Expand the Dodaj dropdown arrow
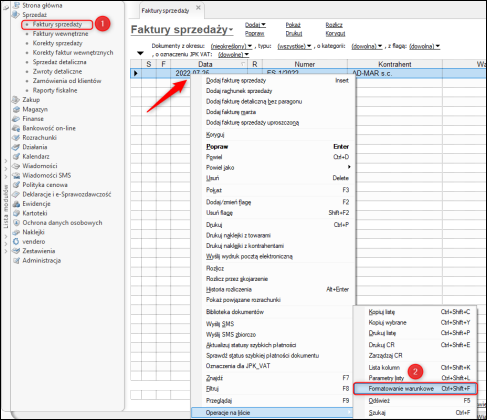 [x=263, y=25]
